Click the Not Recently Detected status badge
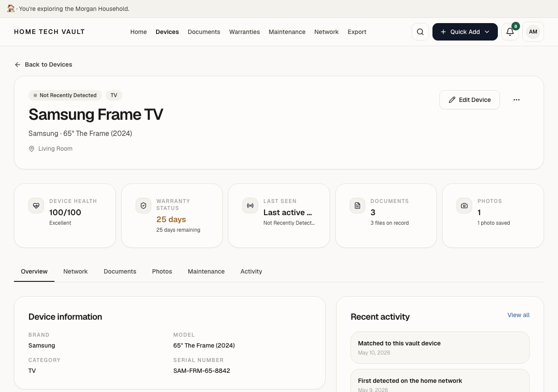The height and width of the screenshot is (392, 558). click(65, 95)
